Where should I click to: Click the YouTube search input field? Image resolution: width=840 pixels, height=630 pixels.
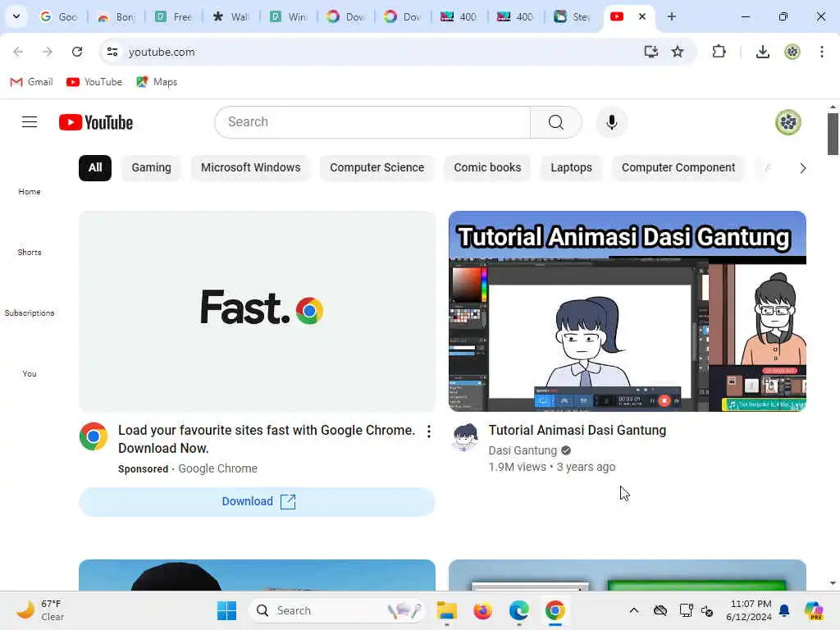pyautogui.click(x=372, y=122)
